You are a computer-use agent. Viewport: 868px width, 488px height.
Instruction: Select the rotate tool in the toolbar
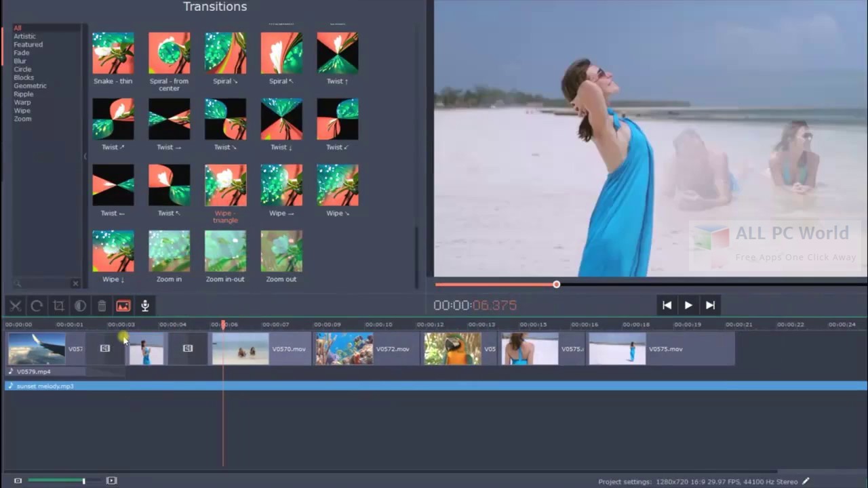click(x=37, y=306)
